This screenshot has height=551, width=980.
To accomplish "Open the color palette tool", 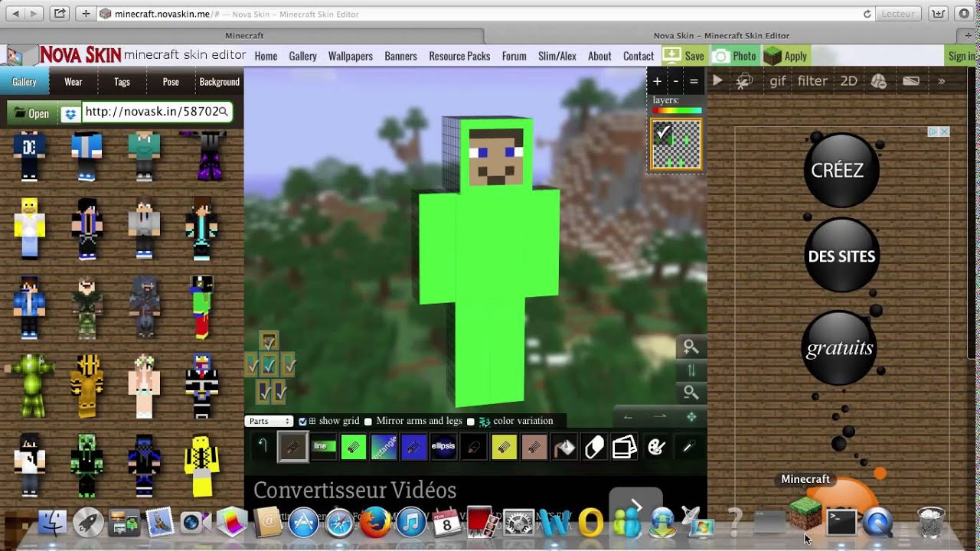I will (656, 447).
